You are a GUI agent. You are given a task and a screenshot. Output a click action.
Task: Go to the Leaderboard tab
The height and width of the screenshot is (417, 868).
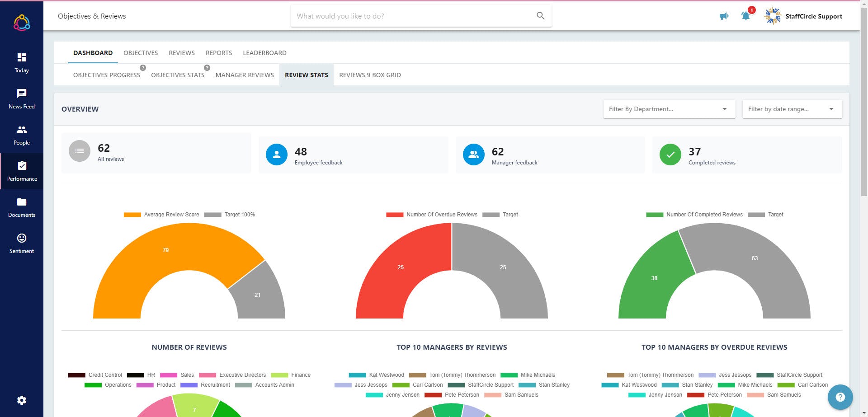pyautogui.click(x=264, y=53)
